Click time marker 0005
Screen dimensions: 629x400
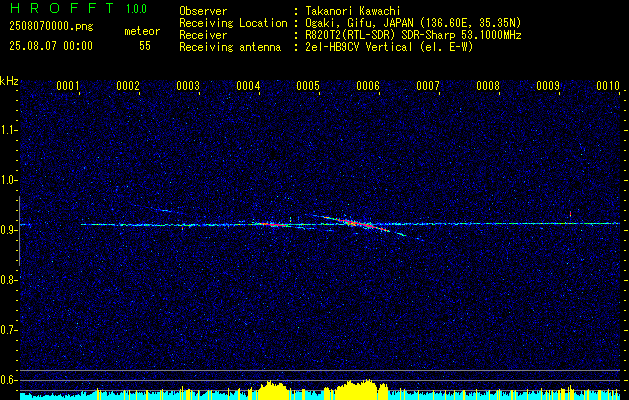(x=308, y=86)
